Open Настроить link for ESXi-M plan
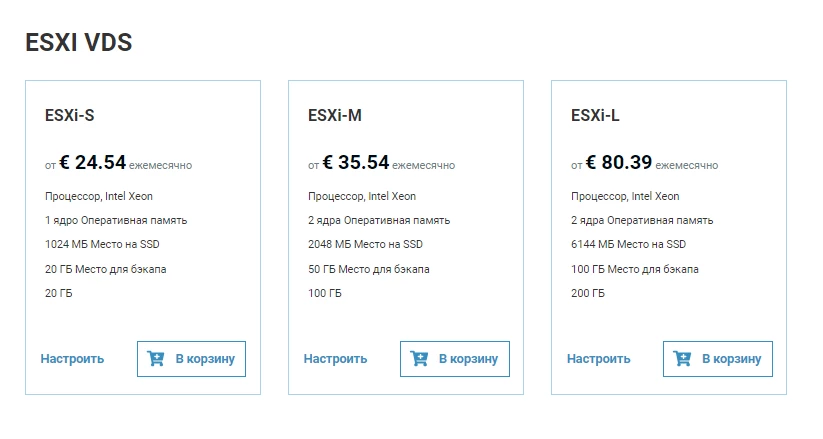Screen dimensions: 823x439 (x=335, y=359)
